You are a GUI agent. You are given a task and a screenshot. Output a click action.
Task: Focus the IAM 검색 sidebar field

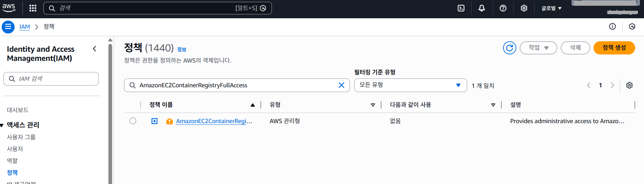click(51, 79)
